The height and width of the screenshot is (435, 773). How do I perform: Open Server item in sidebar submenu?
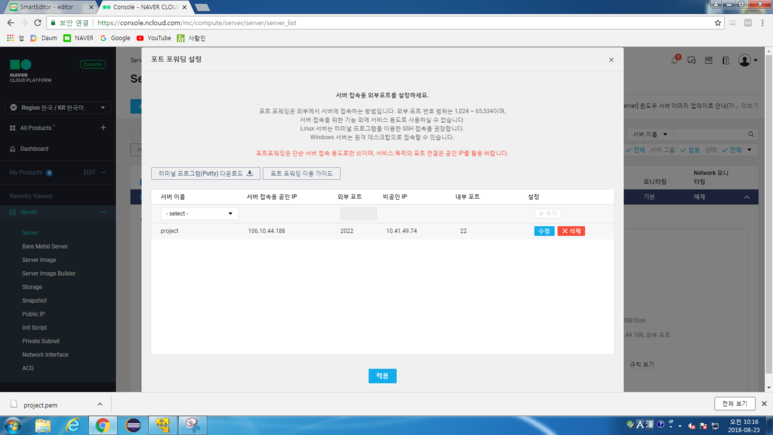30,233
